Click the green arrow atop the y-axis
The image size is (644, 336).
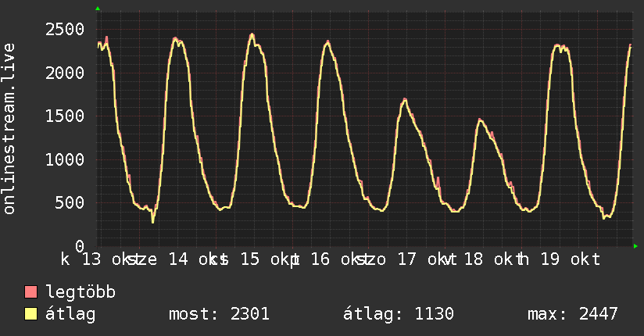tap(98, 9)
